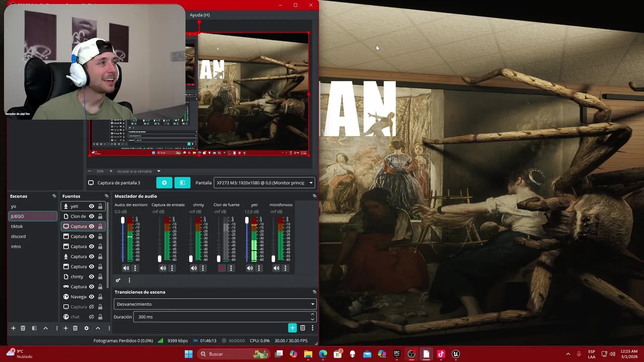This screenshot has height=362, width=644.
Task: Click the Buscar taskbar search box
Action: tap(234, 354)
